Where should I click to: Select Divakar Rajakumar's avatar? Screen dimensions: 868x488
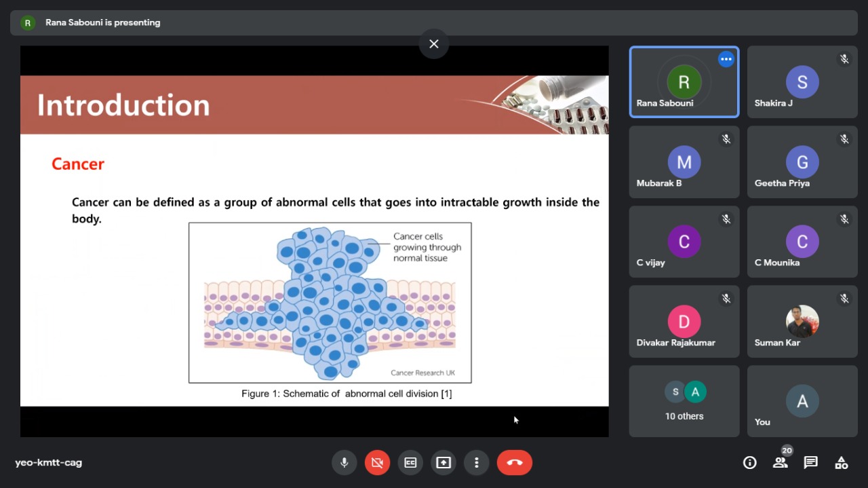pos(684,322)
